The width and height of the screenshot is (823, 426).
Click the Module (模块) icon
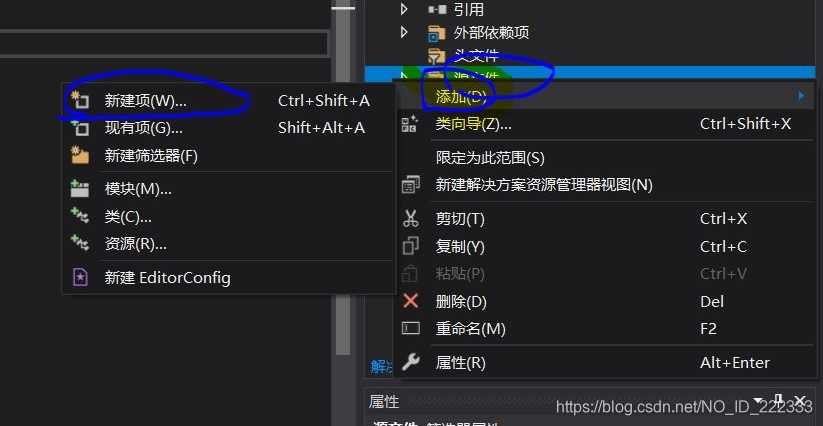pyautogui.click(x=80, y=188)
